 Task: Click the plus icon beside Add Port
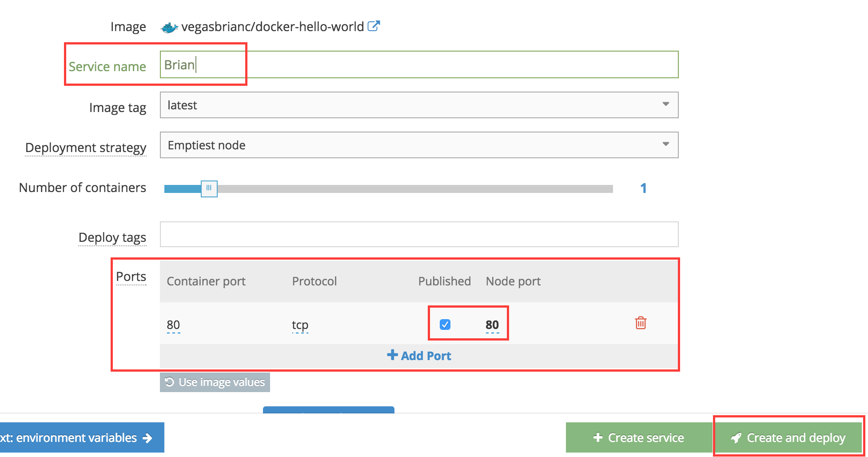click(392, 355)
